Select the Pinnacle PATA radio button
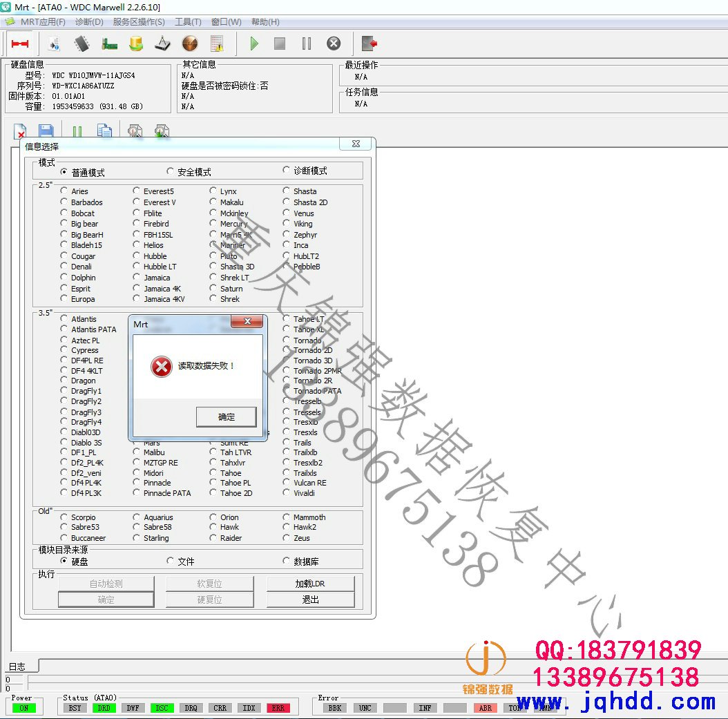Screen dimensions: 728x719 click(x=137, y=493)
